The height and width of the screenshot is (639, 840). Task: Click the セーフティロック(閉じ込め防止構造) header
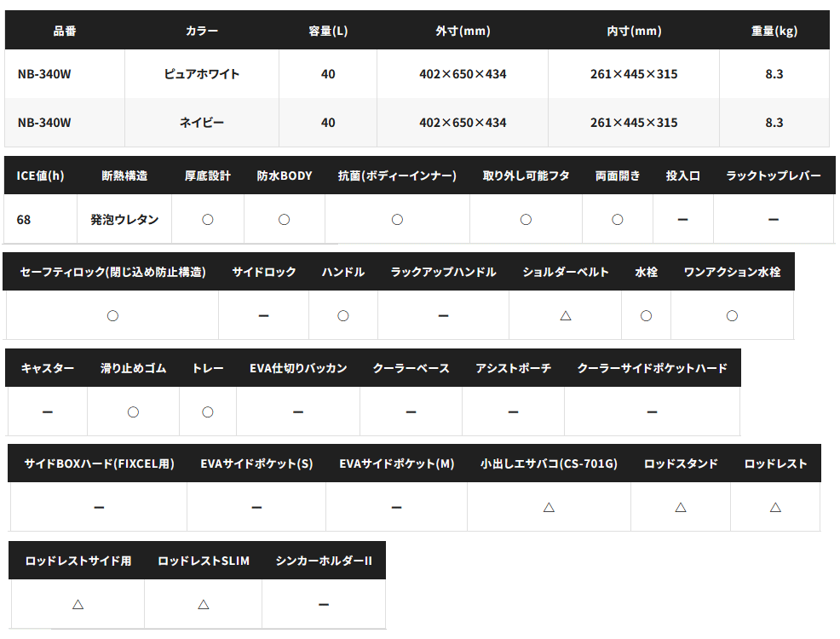(113, 272)
